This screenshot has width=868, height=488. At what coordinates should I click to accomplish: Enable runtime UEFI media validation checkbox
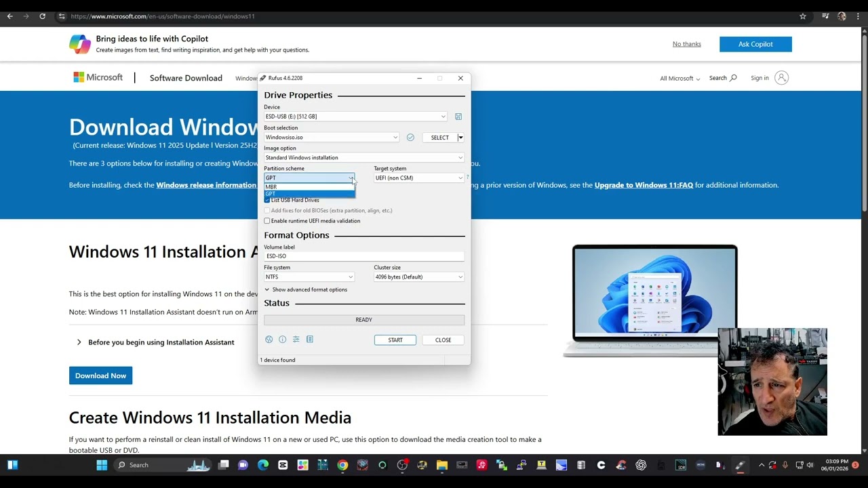tap(267, 221)
